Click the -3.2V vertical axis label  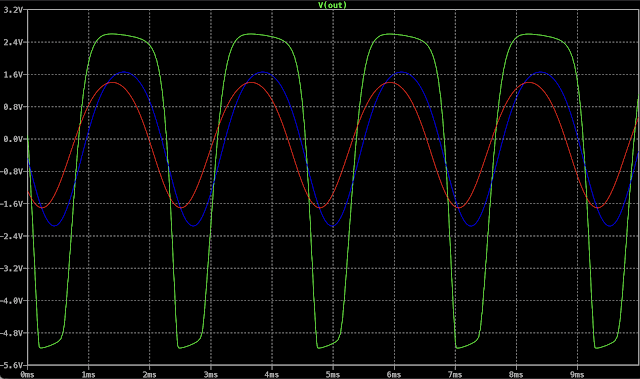11,268
